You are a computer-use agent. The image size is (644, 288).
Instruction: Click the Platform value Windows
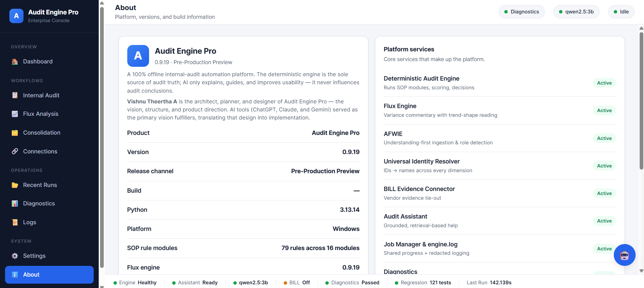pos(346,229)
